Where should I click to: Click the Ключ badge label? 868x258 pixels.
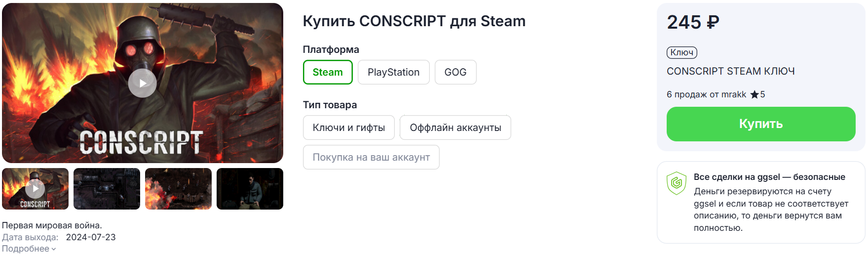[681, 52]
